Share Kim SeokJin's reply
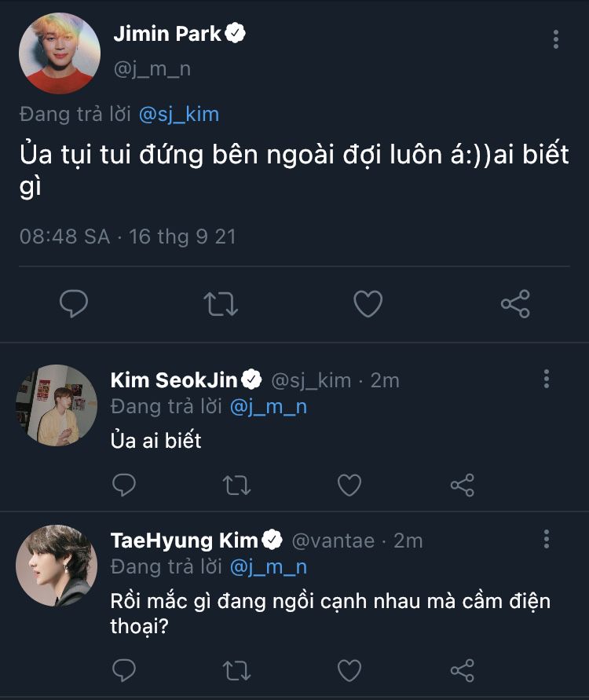Image resolution: width=589 pixels, height=700 pixels. 463,485
